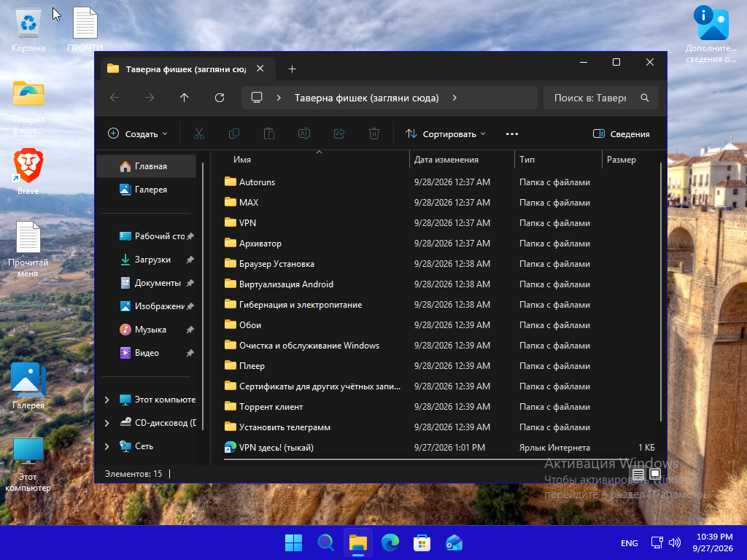Open the Windows Start menu

click(x=293, y=542)
